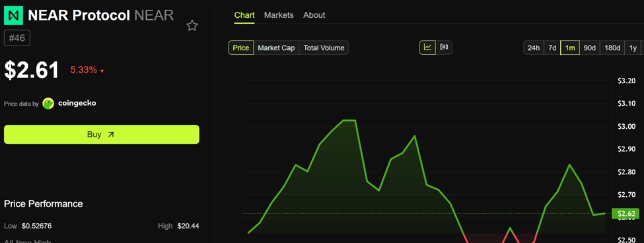644x243 pixels.
Task: Switch to candlestick chart view icon
Action: coord(444,47)
